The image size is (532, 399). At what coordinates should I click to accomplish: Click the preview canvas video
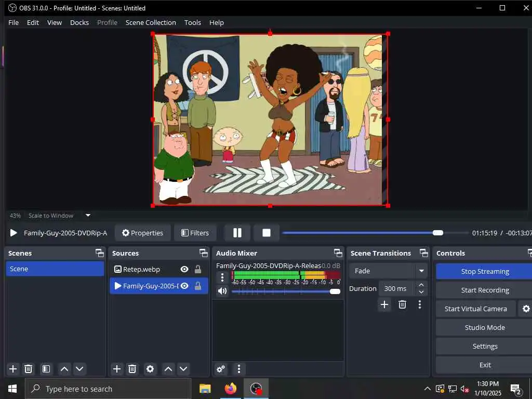(270, 119)
